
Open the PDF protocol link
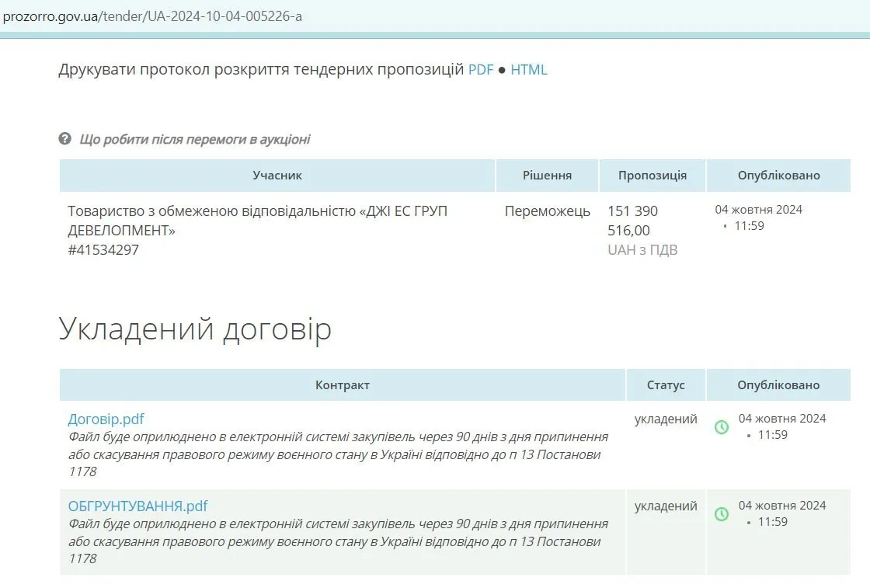[x=481, y=70]
